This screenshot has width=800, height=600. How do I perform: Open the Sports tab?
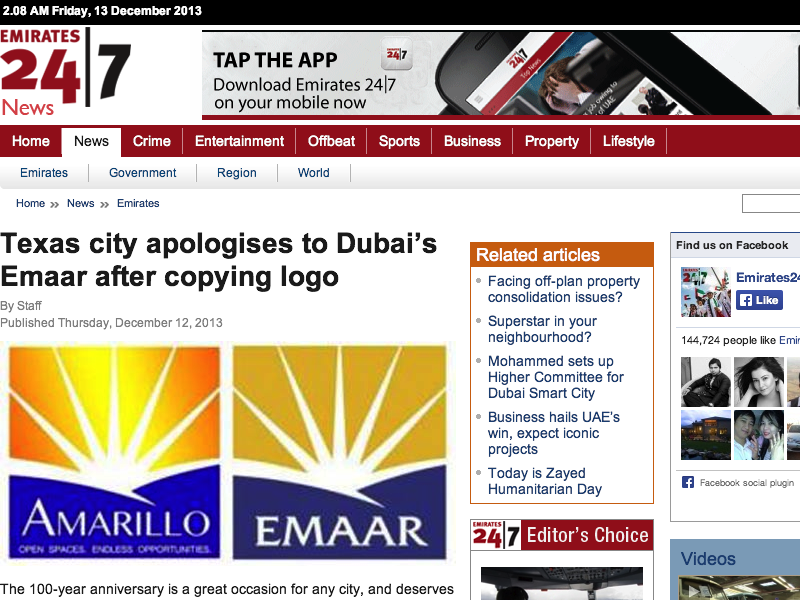399,141
